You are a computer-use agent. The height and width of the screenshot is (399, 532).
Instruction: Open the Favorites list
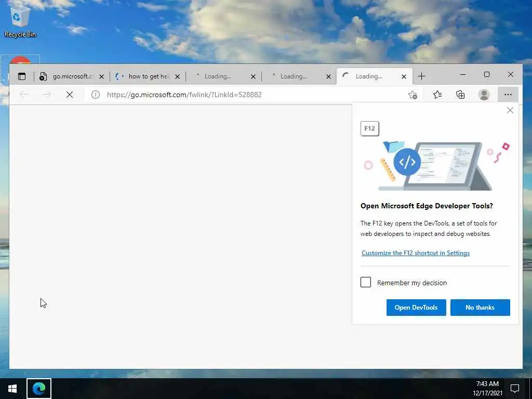coord(437,95)
